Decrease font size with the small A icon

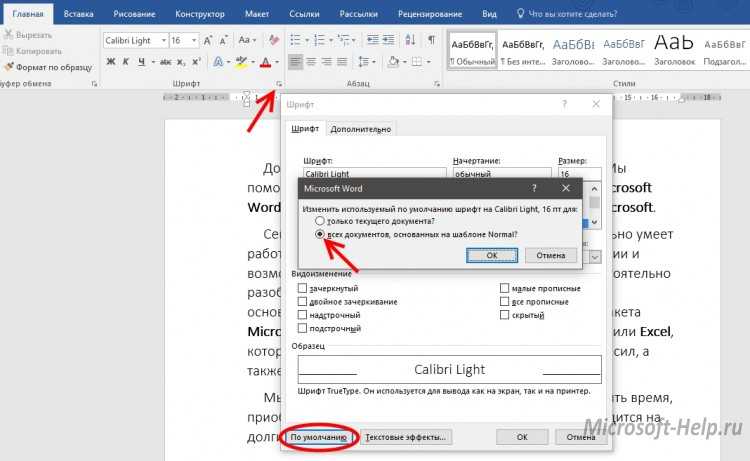coord(223,40)
